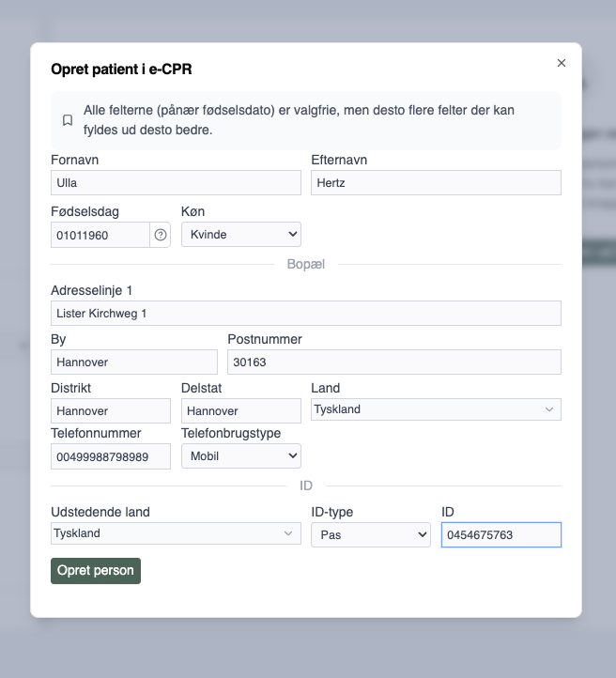Image resolution: width=616 pixels, height=678 pixels.
Task: Click the ID number input field
Action: [x=500, y=534]
